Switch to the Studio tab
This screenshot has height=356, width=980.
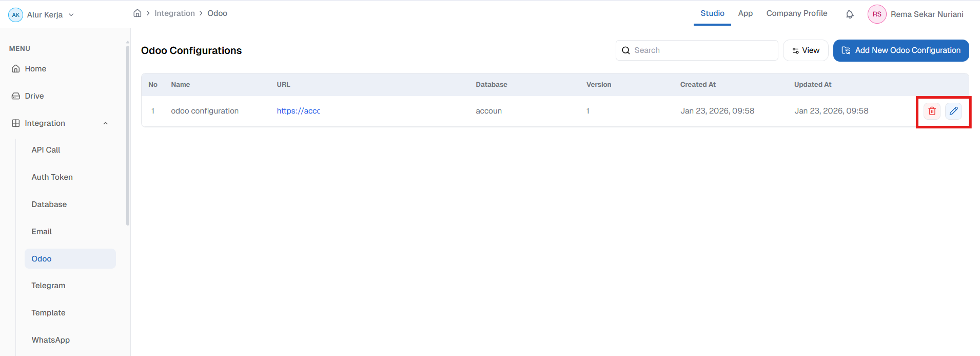tap(712, 13)
